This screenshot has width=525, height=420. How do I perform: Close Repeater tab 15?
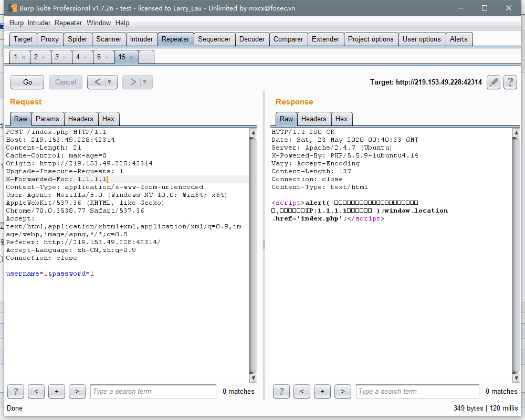coord(132,58)
